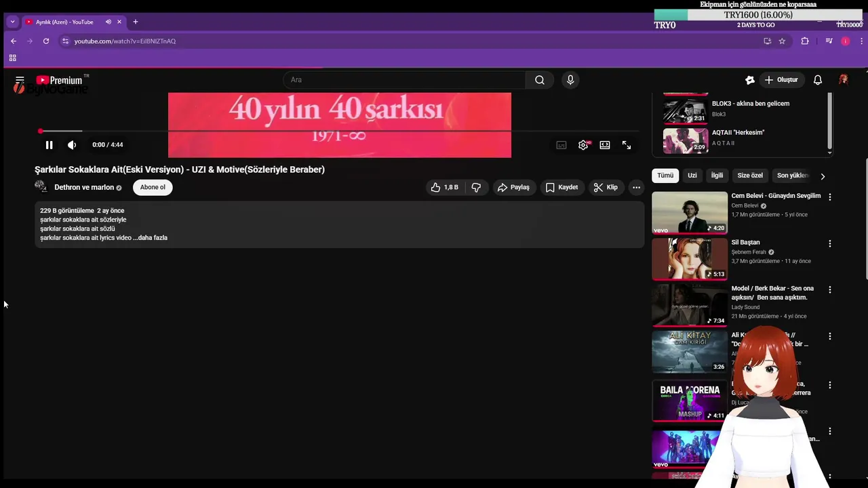Select the İlgili filter chip
The width and height of the screenshot is (868, 488).
tap(717, 176)
